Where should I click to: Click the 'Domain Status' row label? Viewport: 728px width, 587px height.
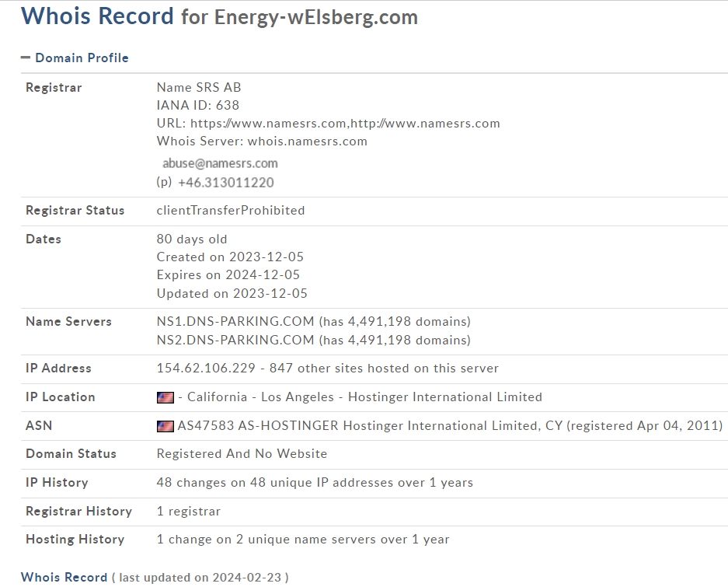pyautogui.click(x=71, y=454)
